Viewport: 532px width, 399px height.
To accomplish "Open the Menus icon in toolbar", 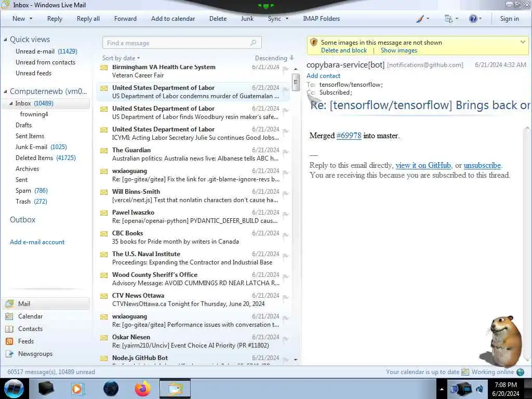I will click(448, 19).
